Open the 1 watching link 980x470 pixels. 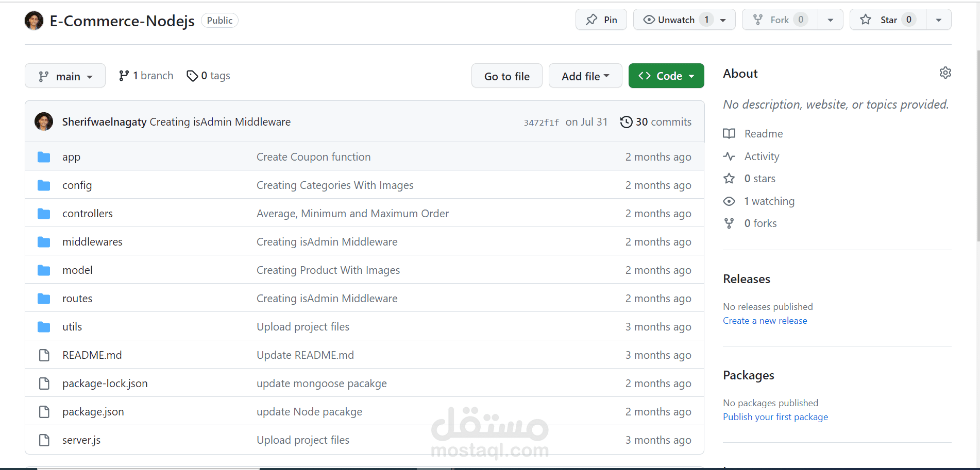pos(769,201)
